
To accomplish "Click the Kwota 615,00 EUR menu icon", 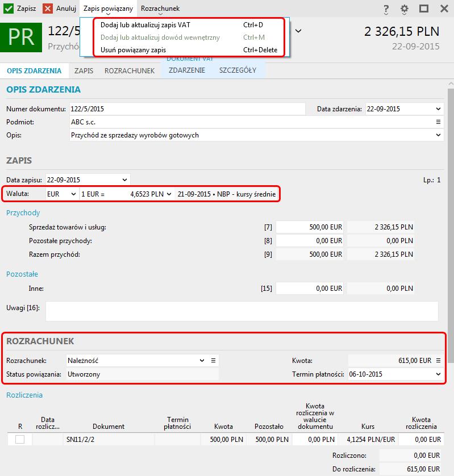I will [x=438, y=361].
